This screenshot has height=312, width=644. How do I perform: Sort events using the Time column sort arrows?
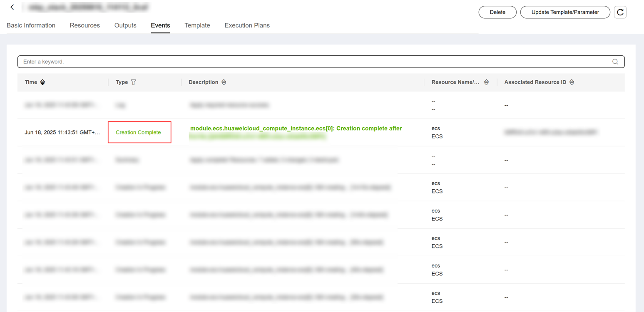42,82
